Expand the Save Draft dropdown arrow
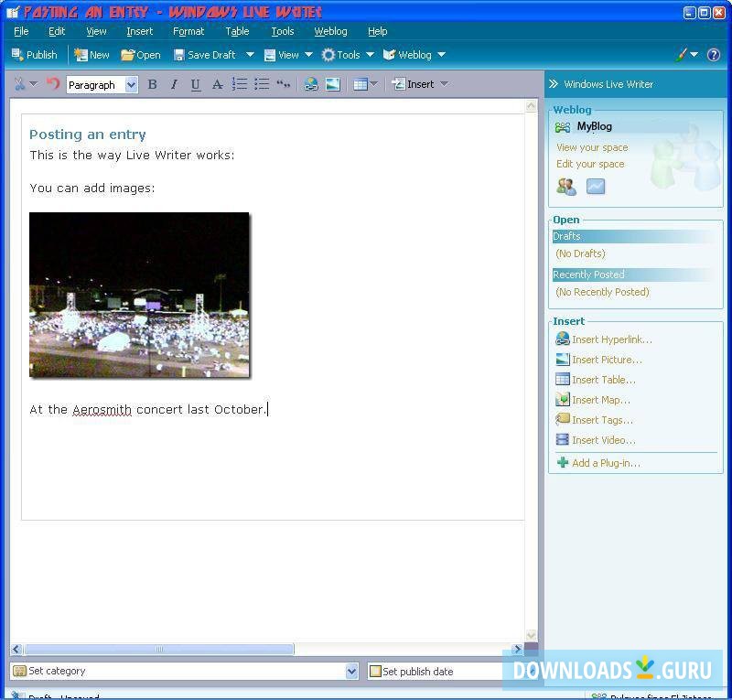Viewport: 732px width, 700px height. 250,55
